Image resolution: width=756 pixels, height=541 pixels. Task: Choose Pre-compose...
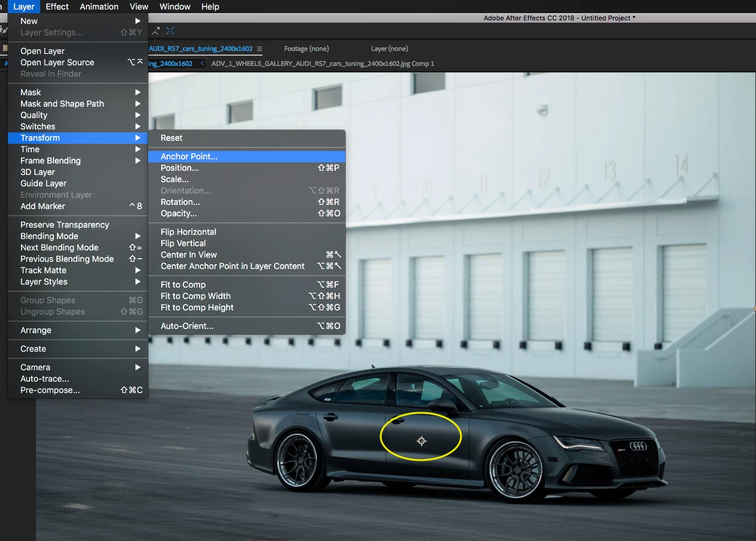tap(78, 390)
